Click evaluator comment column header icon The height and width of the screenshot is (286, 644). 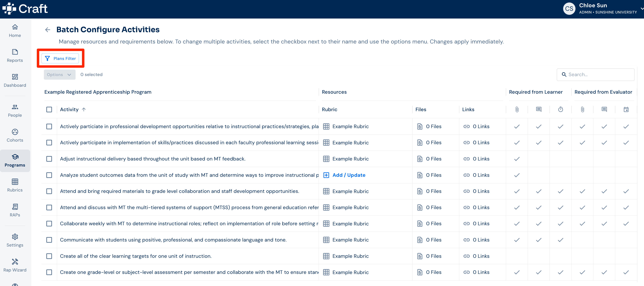tap(604, 109)
